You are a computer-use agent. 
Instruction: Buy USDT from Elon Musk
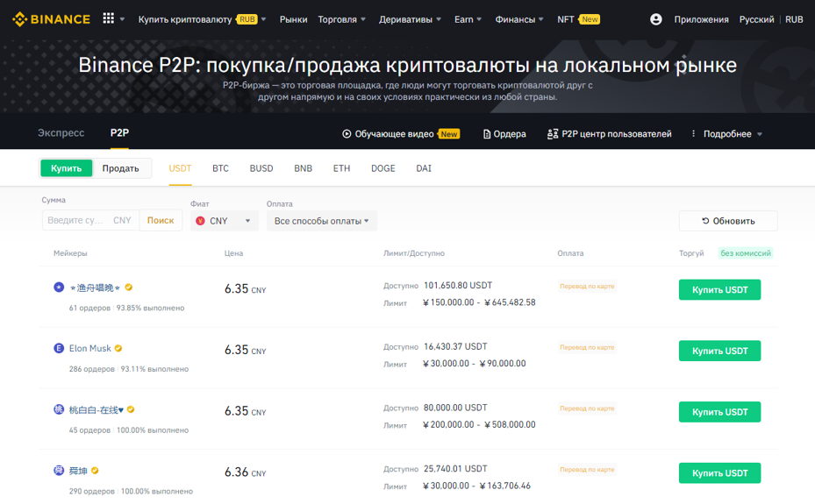click(x=719, y=351)
